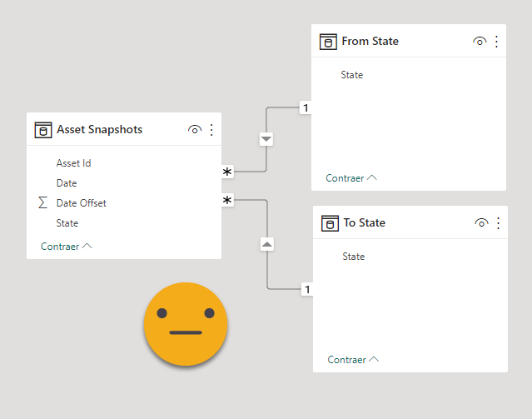Click the neutral face emoji image
The height and width of the screenshot is (419, 532).
pos(186,324)
